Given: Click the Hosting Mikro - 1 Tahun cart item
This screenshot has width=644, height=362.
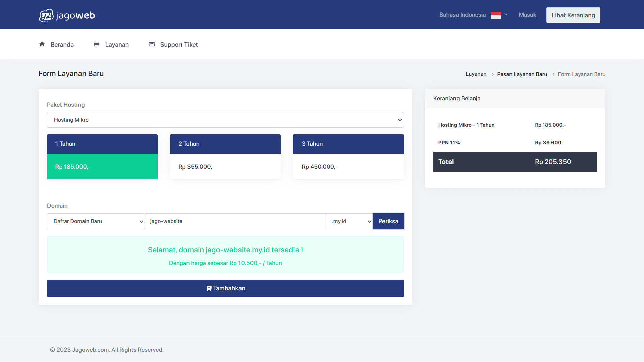Looking at the screenshot, I should coord(466,125).
